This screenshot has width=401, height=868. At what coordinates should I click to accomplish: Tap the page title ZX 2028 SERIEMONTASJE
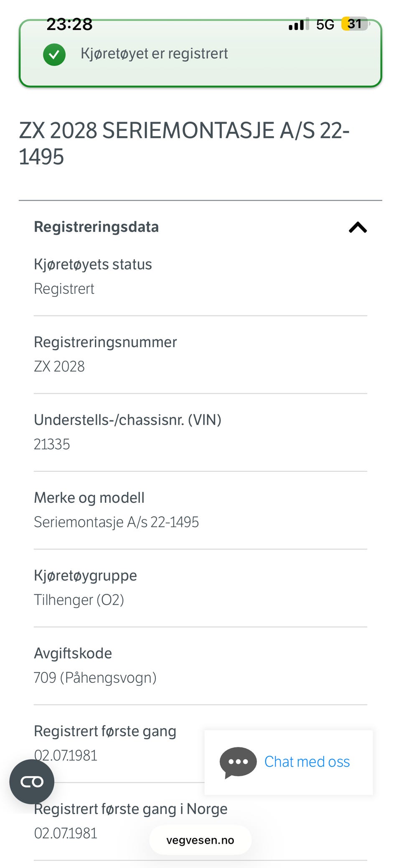(184, 143)
